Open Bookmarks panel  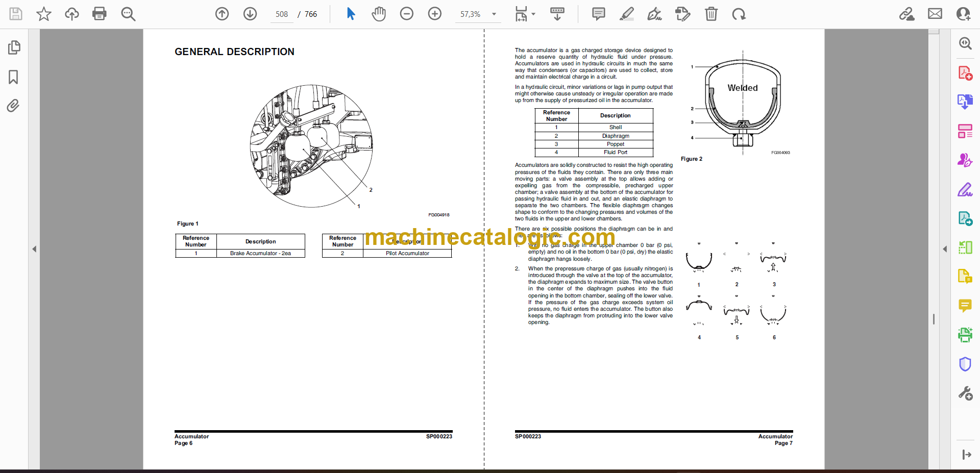(x=14, y=77)
